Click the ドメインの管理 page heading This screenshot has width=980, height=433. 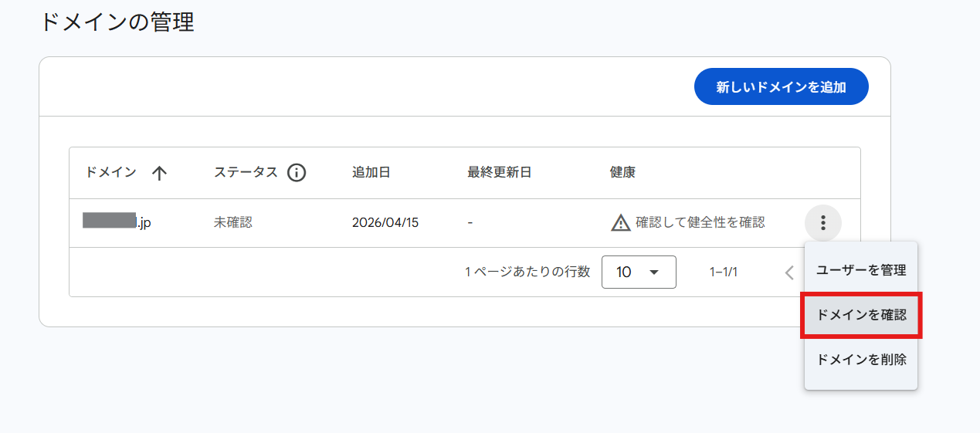coord(117,22)
